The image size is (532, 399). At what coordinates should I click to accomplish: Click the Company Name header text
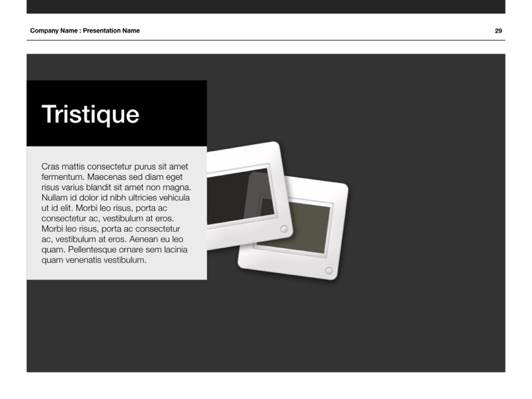tap(54, 30)
